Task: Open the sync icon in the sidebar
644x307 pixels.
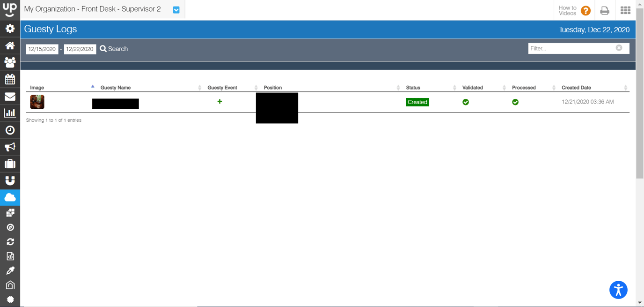Action: pyautogui.click(x=10, y=241)
